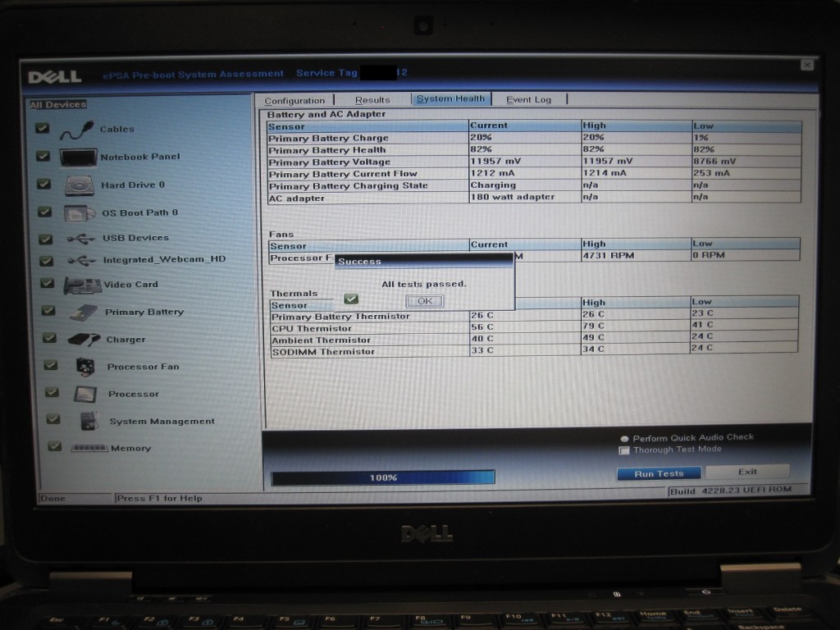This screenshot has width=840, height=630.
Task: Click the Primary Battery Health row label
Action: click(326, 150)
